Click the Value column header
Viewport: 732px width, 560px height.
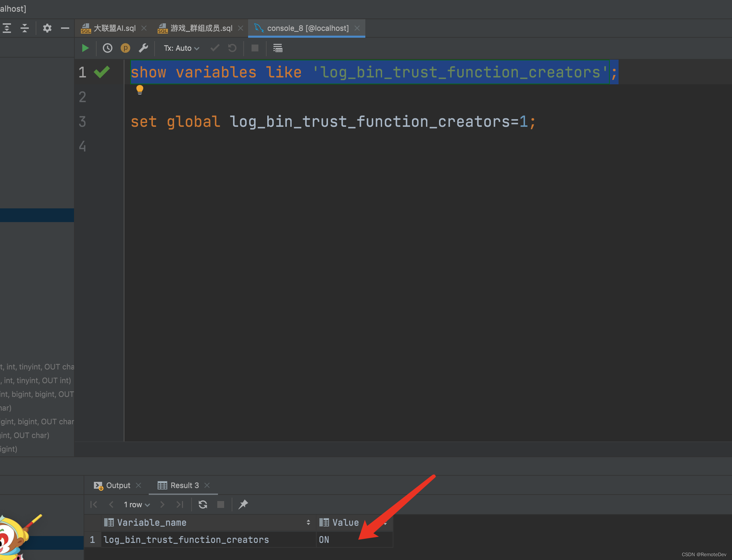[x=345, y=522]
